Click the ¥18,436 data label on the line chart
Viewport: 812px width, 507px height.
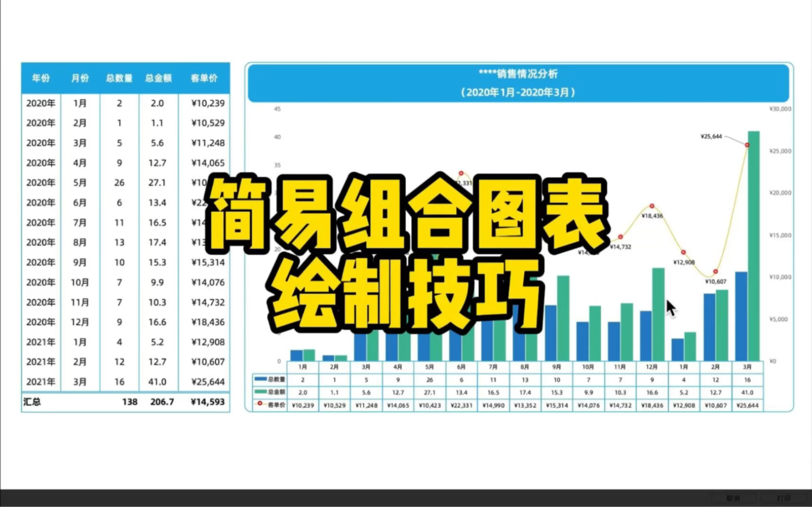652,216
